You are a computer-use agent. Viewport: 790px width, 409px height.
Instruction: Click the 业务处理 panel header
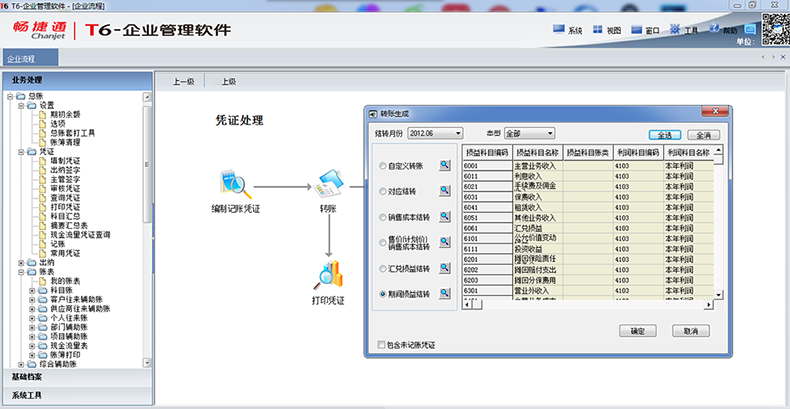(x=77, y=80)
